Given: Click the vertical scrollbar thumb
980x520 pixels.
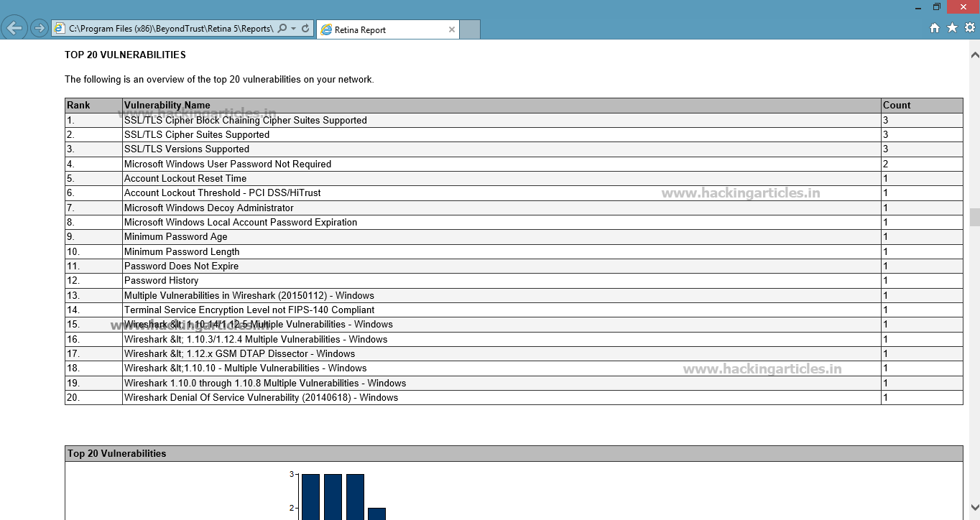Looking at the screenshot, I should point(974,218).
